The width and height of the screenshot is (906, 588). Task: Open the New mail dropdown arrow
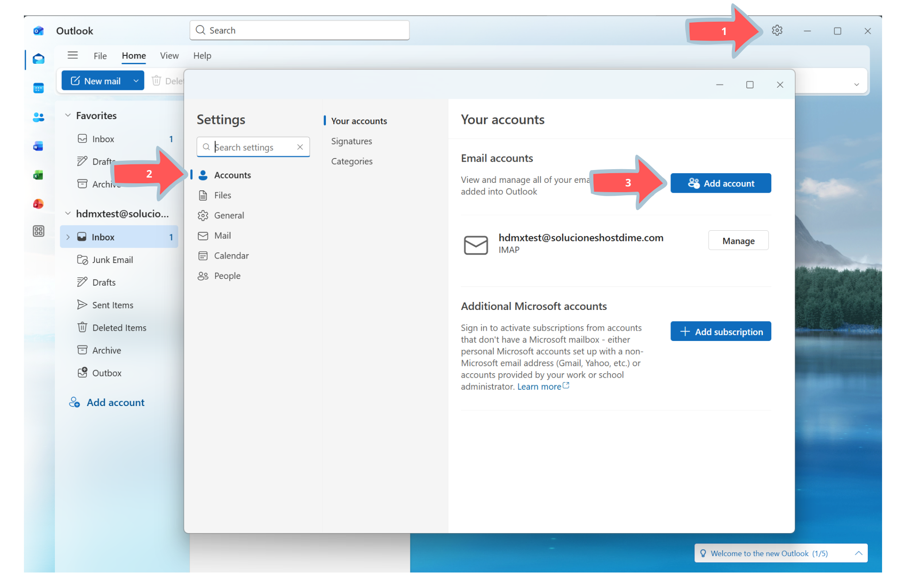[x=136, y=81]
